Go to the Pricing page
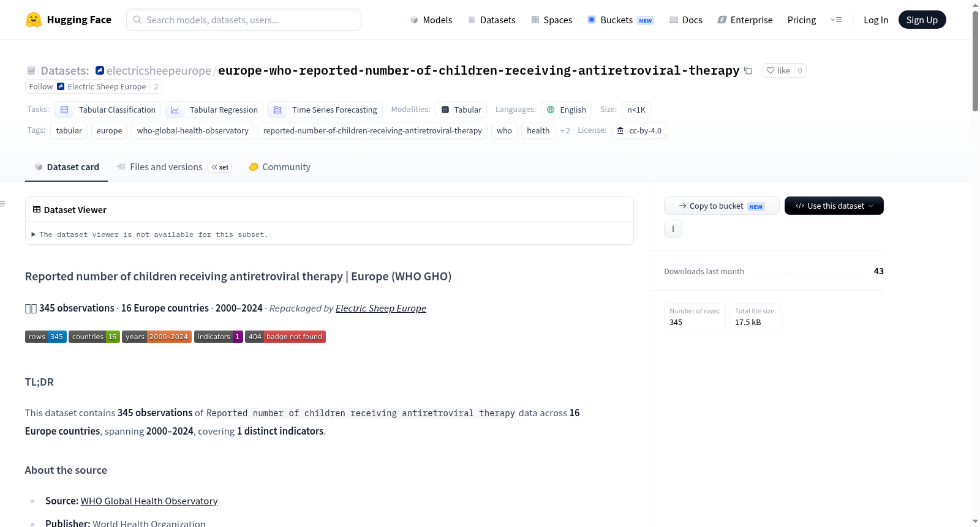 point(802,20)
